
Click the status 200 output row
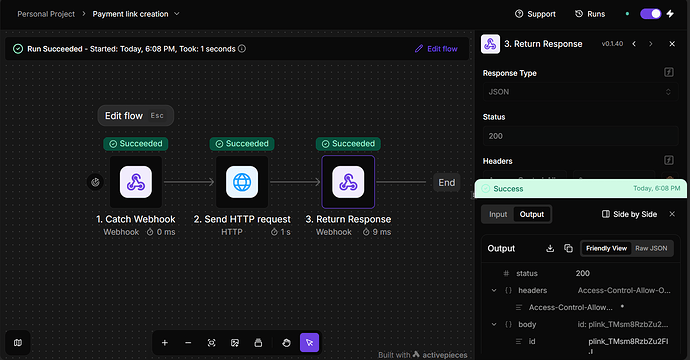[581, 273]
